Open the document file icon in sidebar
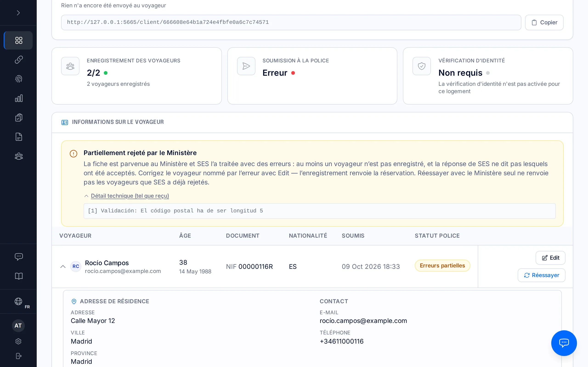 coord(18,137)
